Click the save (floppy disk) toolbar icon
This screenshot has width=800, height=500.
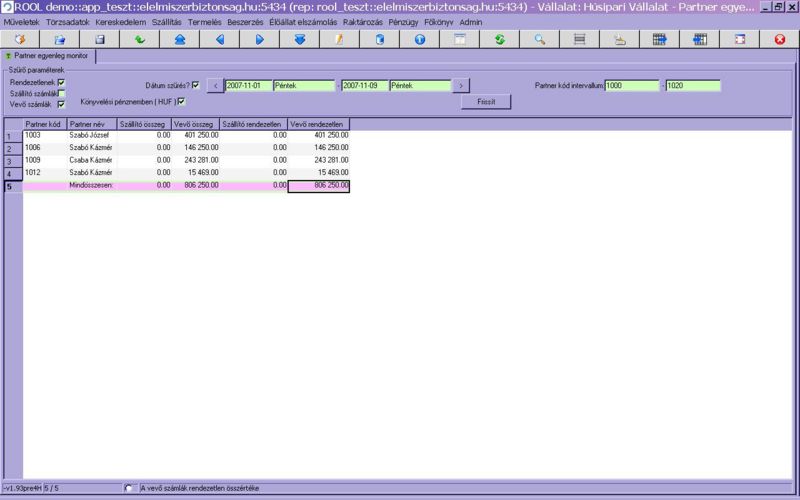(99, 39)
